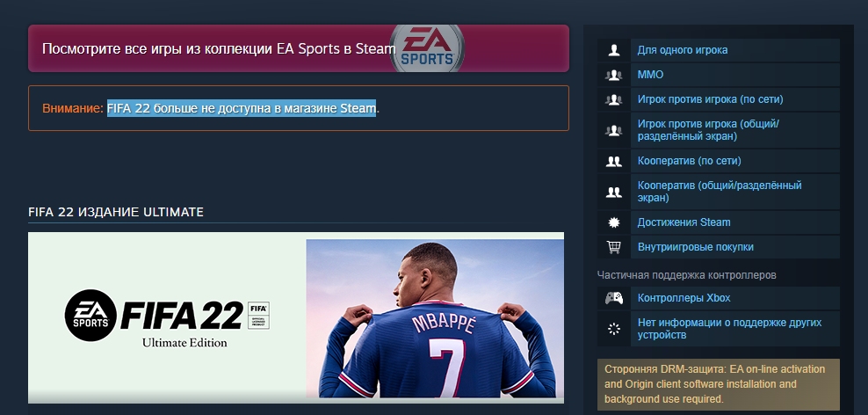Select 'Контроллеры Xbox' link
This screenshot has width=868, height=415.
coord(684,297)
